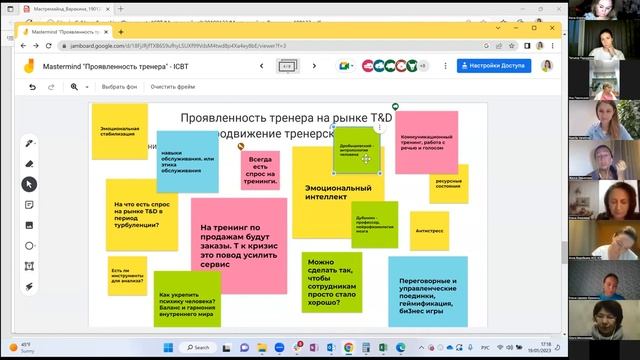Image resolution: width=640 pixels, height=360 pixels.
Task: Click top participant video thumbnail
Action: [x=604, y=10]
